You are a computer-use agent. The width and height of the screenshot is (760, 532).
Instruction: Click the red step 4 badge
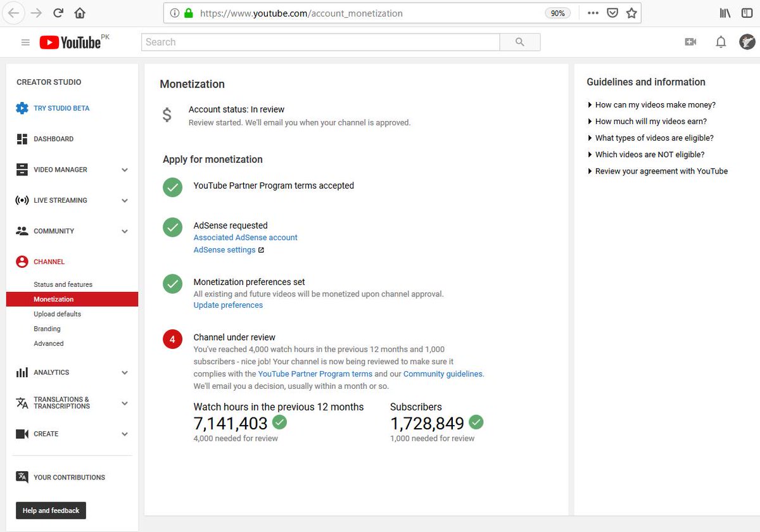point(172,339)
